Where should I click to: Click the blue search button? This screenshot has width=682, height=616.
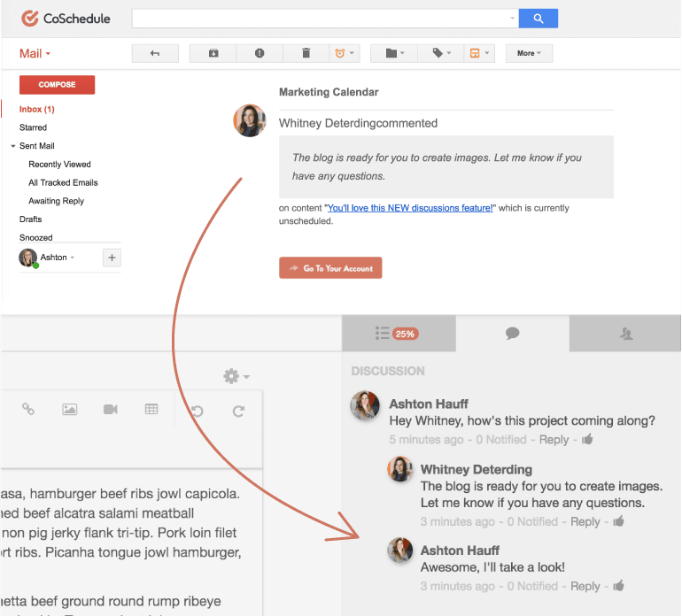[x=539, y=18]
